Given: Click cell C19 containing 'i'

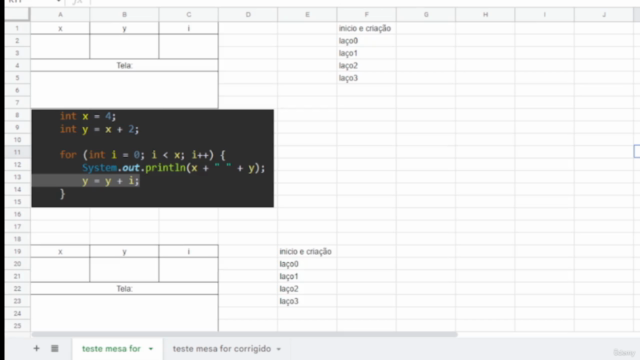Looking at the screenshot, I should click(189, 251).
